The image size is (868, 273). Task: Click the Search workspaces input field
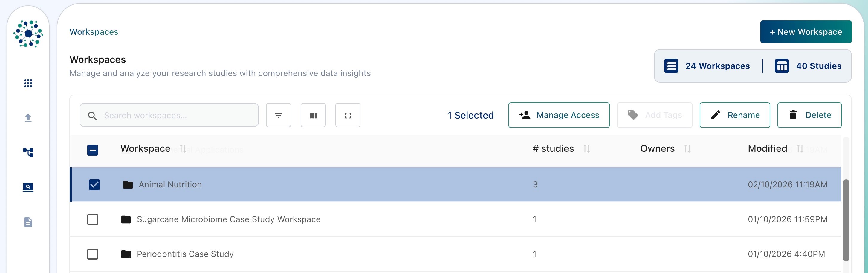pyautogui.click(x=169, y=116)
